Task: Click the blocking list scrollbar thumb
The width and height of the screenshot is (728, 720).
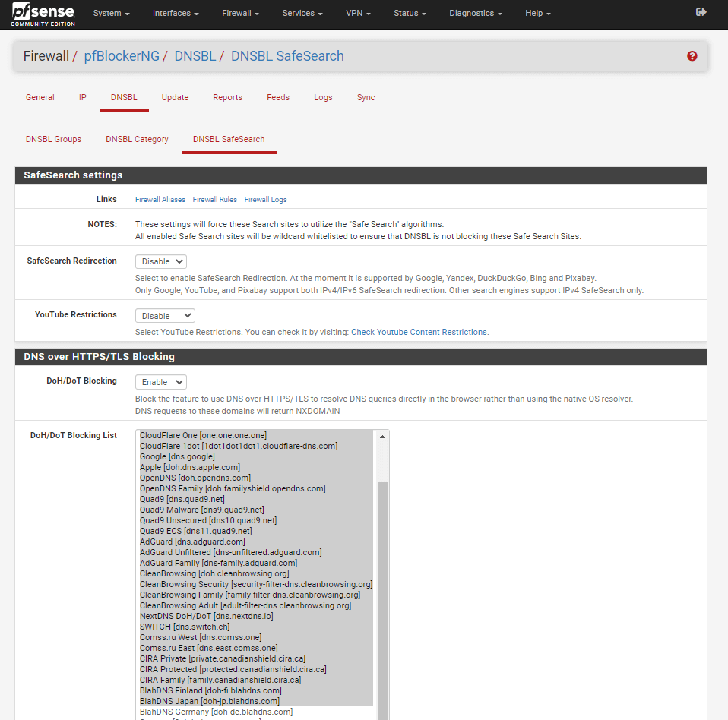Action: click(383, 592)
